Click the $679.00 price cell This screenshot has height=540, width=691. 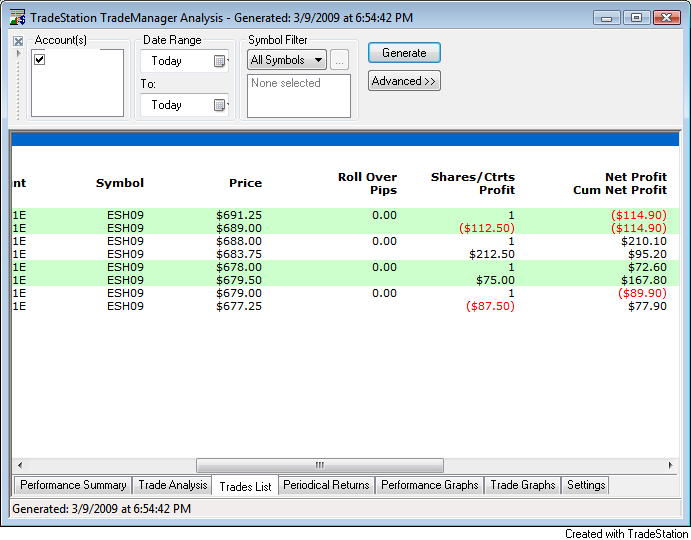239,293
